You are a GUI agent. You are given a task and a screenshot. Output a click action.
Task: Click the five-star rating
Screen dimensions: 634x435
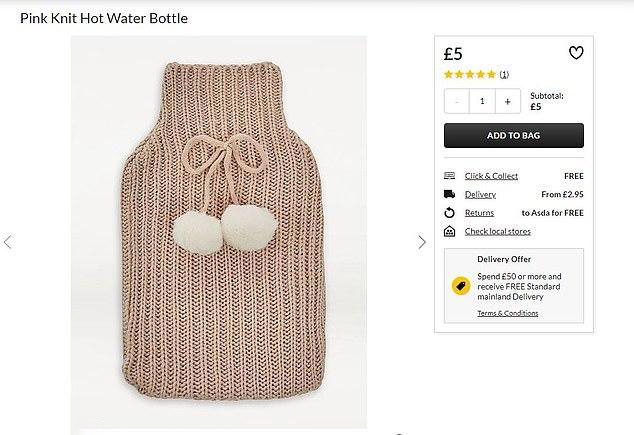pos(470,74)
